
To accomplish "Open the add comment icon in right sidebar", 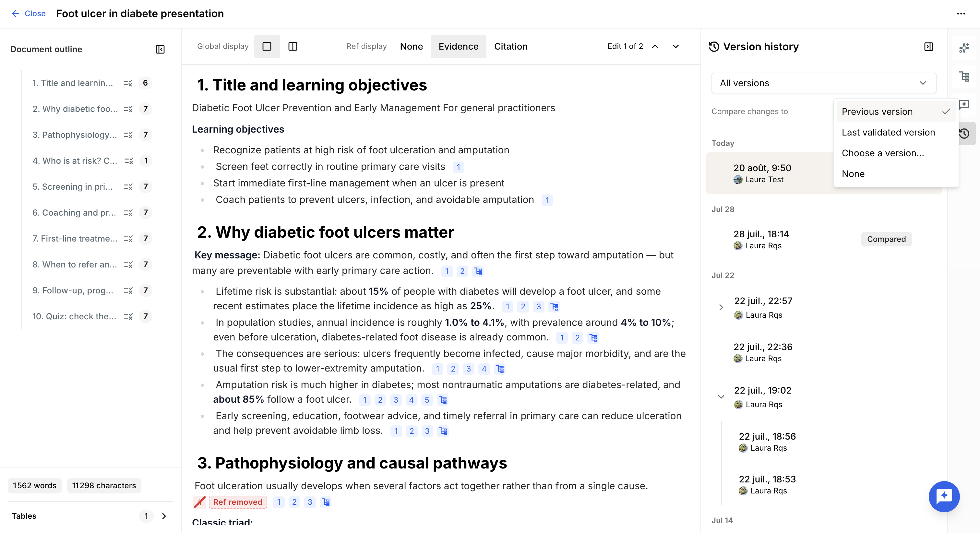I will pos(964,104).
